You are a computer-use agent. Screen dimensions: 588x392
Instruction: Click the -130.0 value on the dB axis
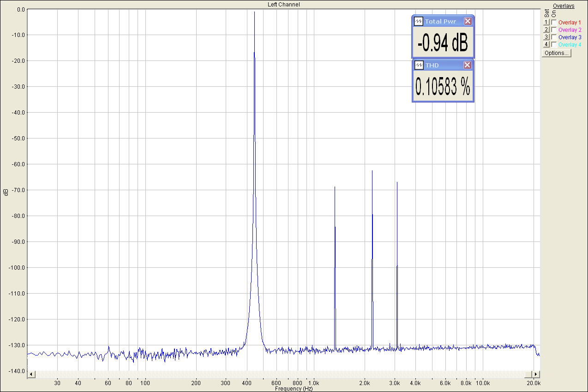tap(18, 345)
